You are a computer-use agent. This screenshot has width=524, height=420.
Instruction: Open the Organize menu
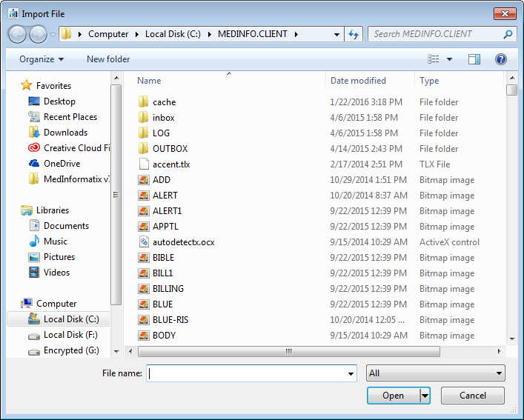[42, 59]
